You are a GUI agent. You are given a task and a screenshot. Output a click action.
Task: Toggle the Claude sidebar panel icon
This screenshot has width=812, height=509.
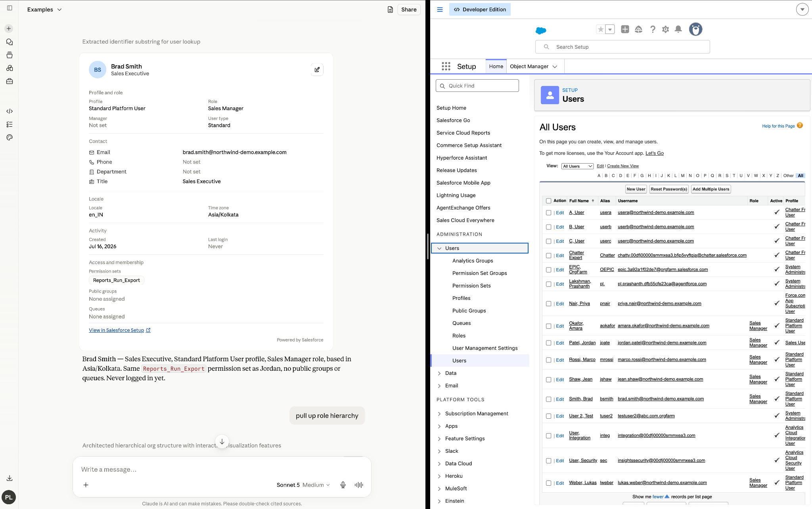tap(10, 8)
